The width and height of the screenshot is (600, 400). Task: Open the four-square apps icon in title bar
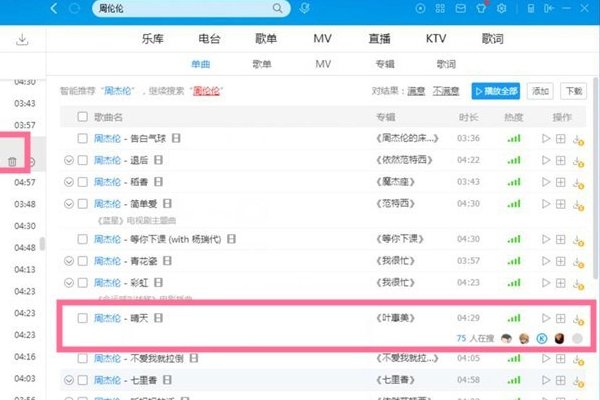pos(440,8)
